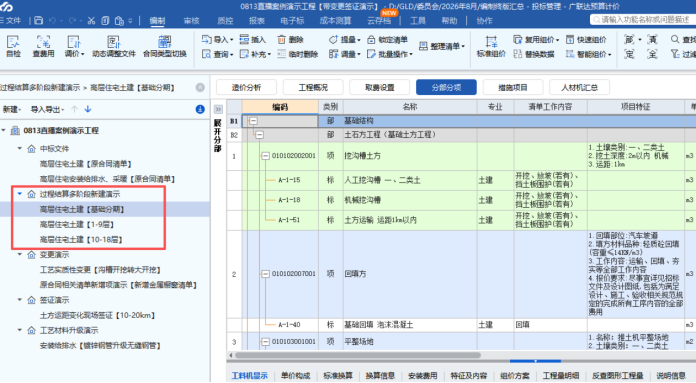Open the 整理清单 dropdown

pos(442,46)
